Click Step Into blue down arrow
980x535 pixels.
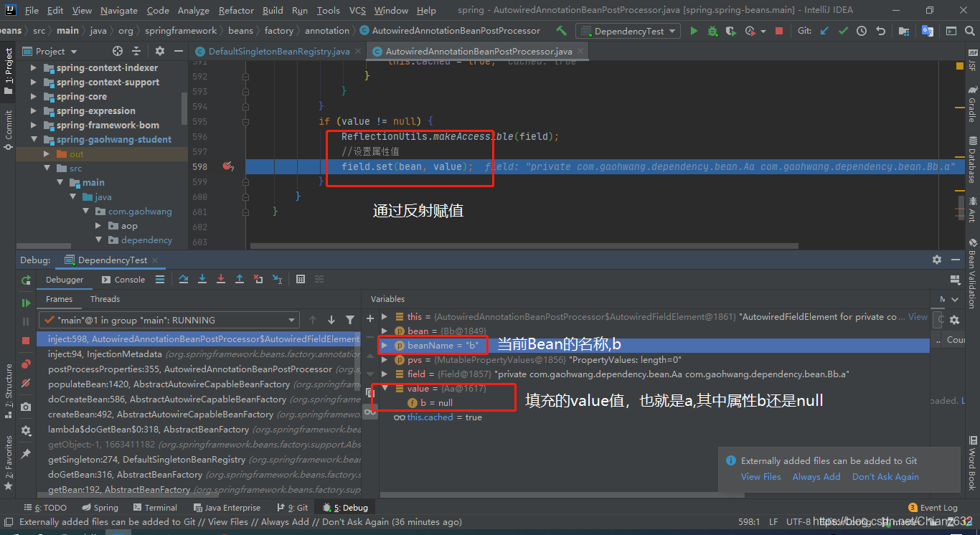[x=202, y=279]
